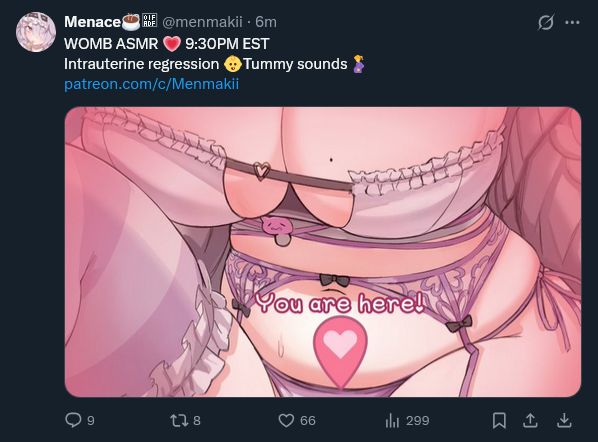Repost this tweet using the retweet icon
Screen dimensions: 598x442
179,420
